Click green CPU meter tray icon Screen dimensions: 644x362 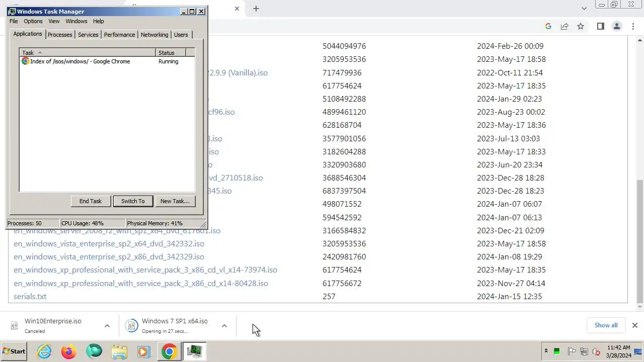click(x=557, y=351)
